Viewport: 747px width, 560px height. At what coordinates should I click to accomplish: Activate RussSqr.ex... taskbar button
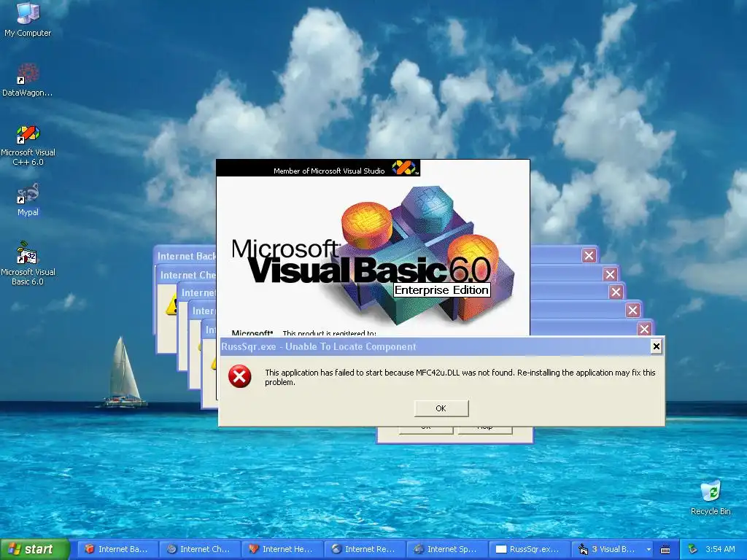pos(530,549)
